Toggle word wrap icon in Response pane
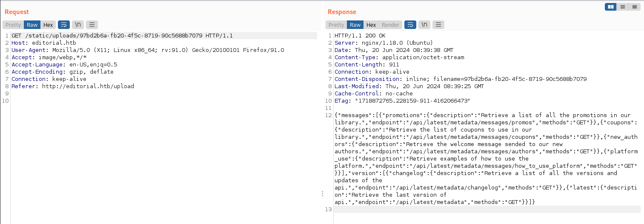Image resolution: width=644 pixels, height=224 pixels. coord(410,25)
